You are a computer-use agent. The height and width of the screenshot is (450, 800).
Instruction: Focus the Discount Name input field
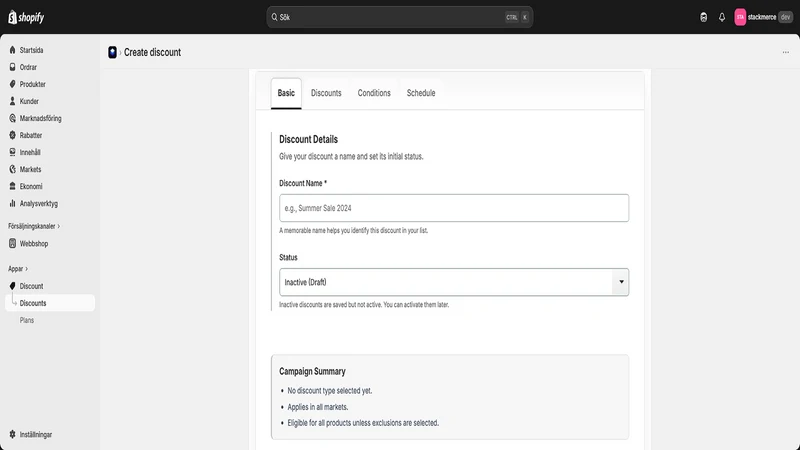click(x=454, y=208)
